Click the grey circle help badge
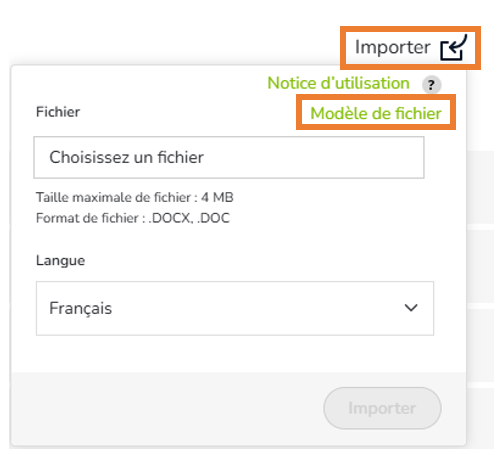Viewport: 504px width, 455px height. (431, 85)
